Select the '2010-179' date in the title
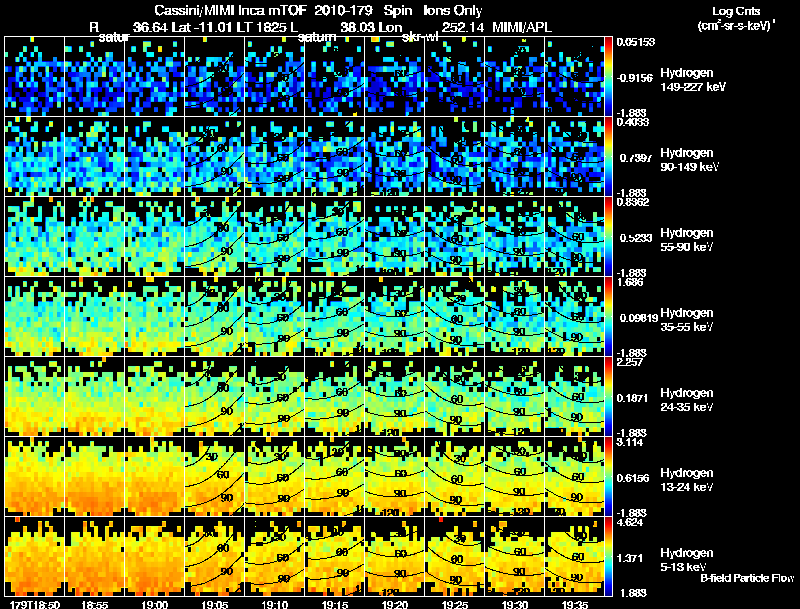The height and width of the screenshot is (609, 800). tap(343, 10)
